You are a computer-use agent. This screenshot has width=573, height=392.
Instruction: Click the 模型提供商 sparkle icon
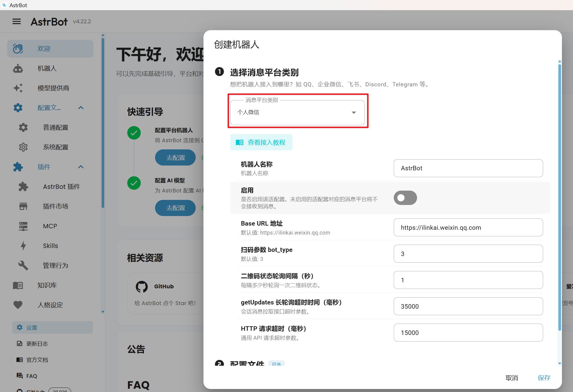18,88
